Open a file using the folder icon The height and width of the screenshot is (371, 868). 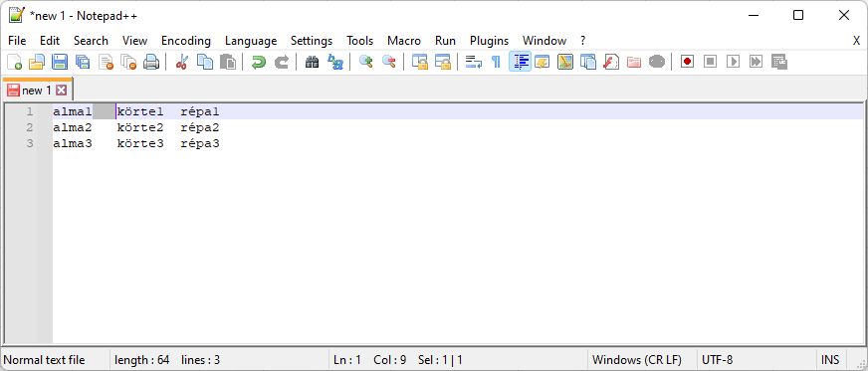click(37, 62)
